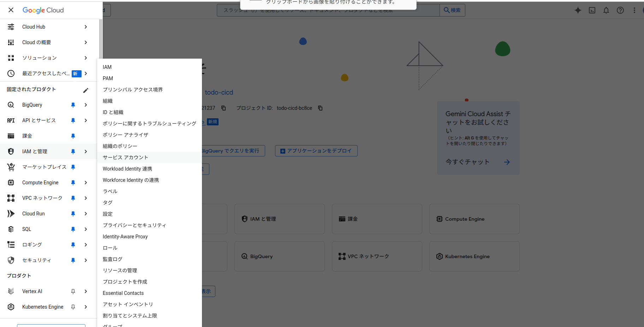Unpin Compute Engine pin

73,183
